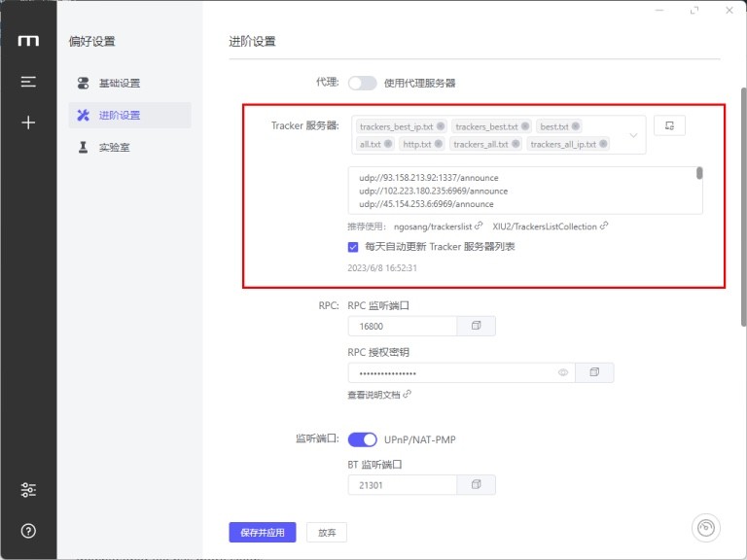Click the tracker servers text area

[525, 190]
